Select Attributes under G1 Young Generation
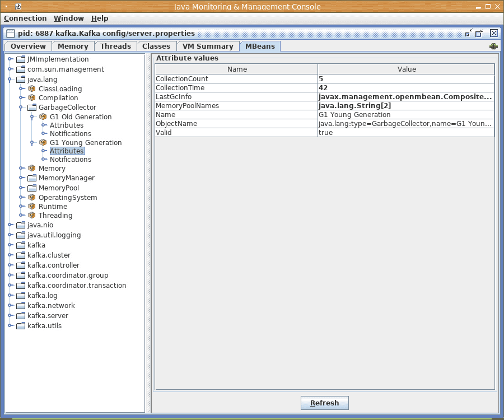Screen dimensions: 504x420 (x=67, y=151)
